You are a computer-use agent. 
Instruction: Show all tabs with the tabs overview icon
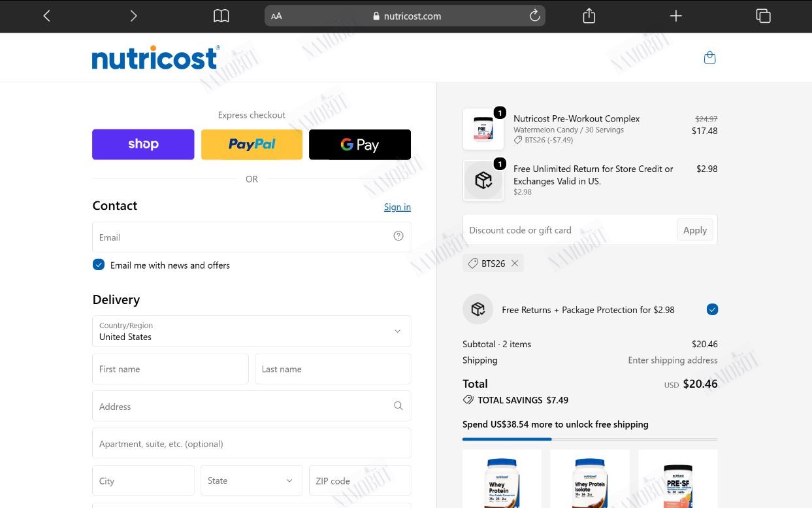763,16
